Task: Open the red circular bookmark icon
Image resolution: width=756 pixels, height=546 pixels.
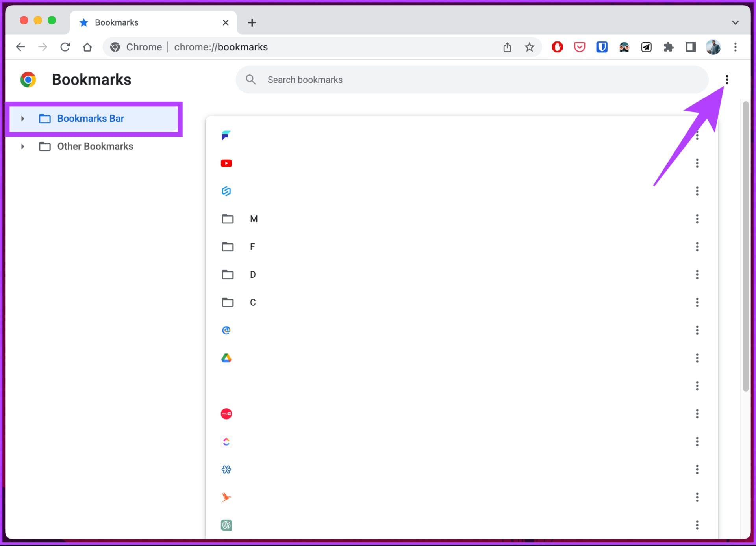Action: point(226,414)
